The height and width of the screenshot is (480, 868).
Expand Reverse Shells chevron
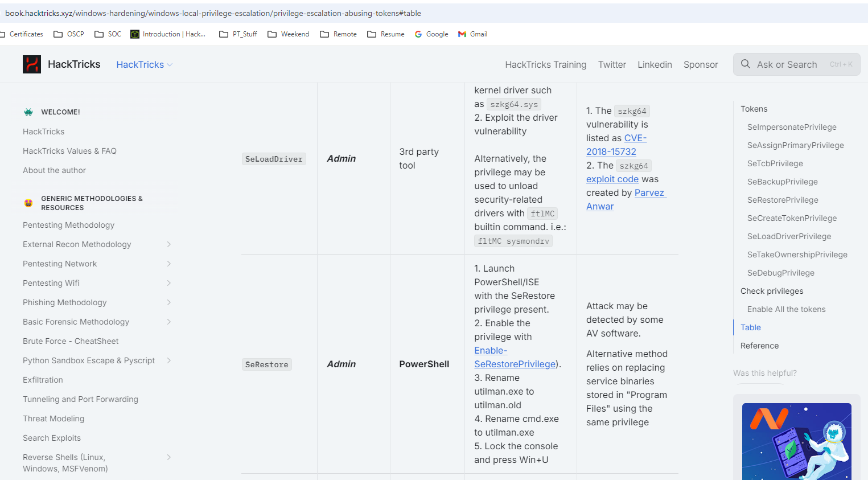pyautogui.click(x=169, y=457)
